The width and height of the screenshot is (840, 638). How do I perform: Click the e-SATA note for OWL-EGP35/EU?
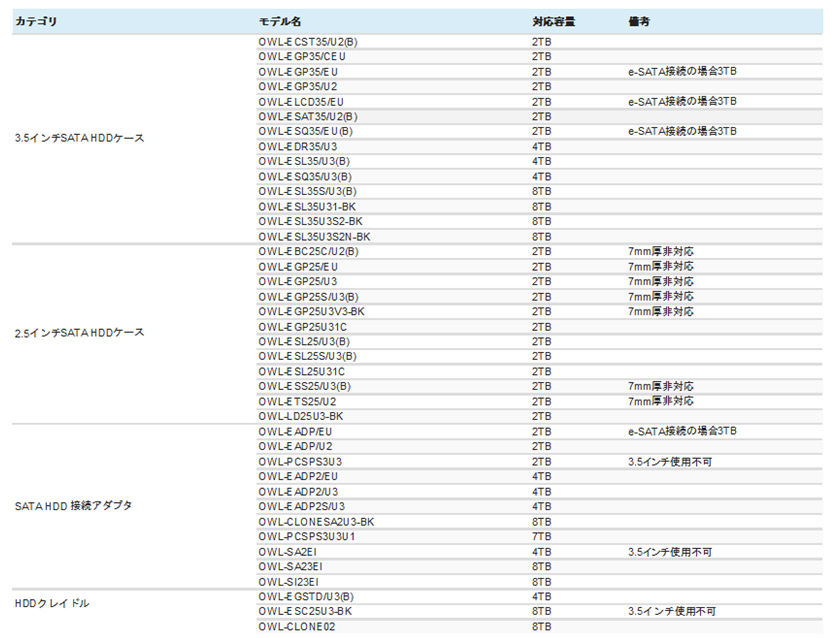(682, 71)
